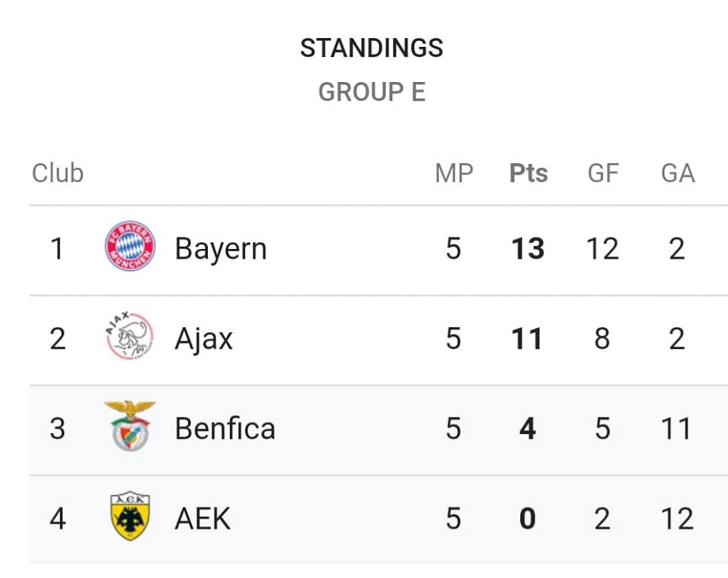Click the AEK yellow shield logo
728x578 pixels.
(x=130, y=517)
